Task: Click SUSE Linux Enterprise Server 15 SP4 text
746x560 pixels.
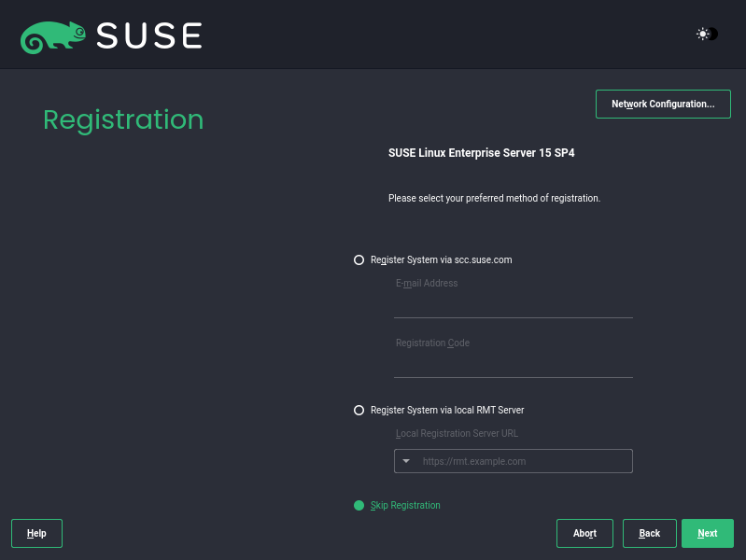Action: click(481, 153)
